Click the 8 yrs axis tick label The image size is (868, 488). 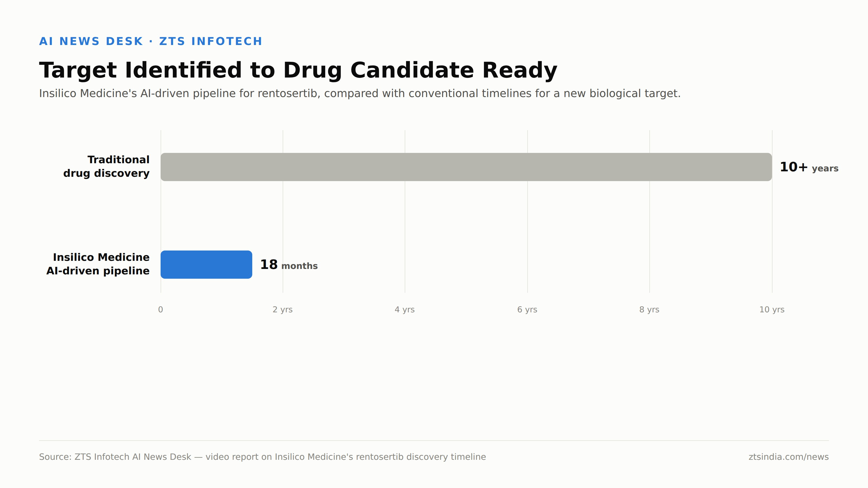pyautogui.click(x=649, y=310)
